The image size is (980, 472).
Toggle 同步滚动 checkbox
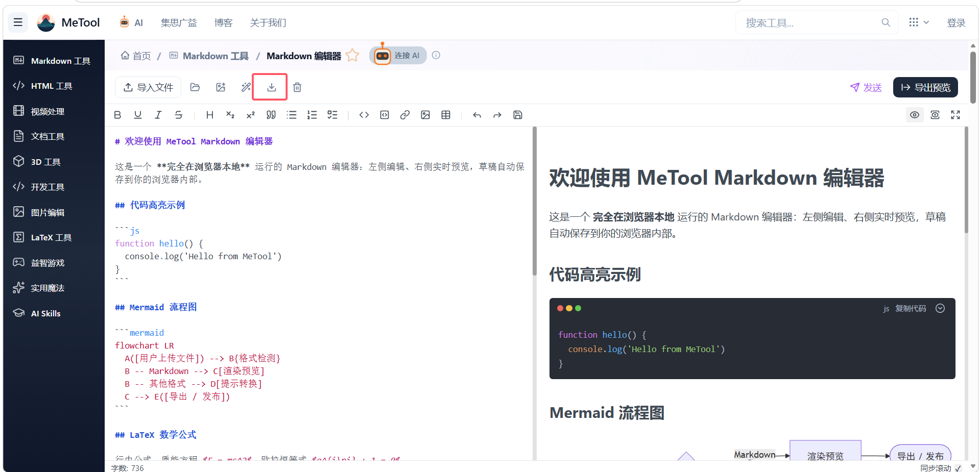[958, 468]
